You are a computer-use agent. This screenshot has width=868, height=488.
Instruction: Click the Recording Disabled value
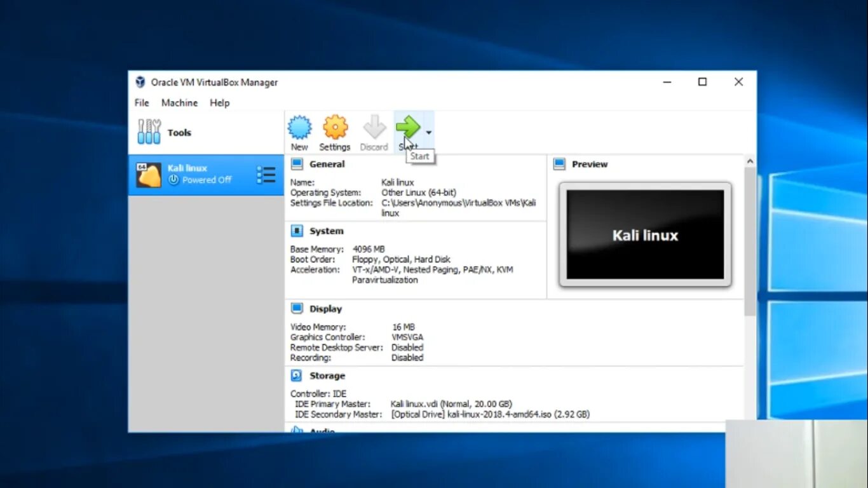point(407,358)
